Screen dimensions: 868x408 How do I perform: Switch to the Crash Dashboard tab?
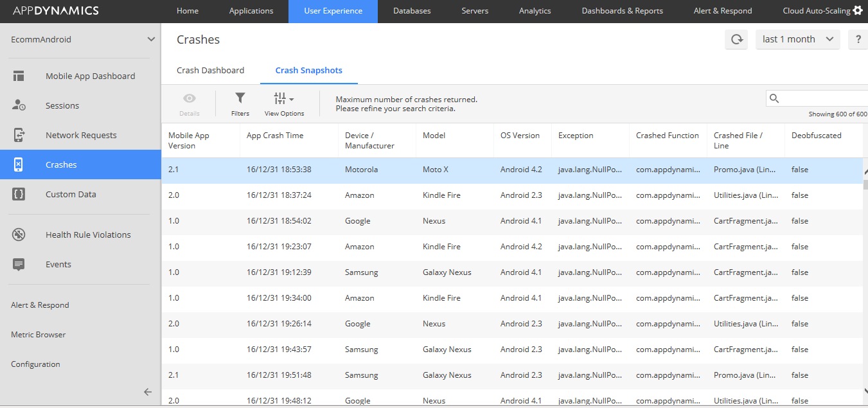[x=210, y=71]
